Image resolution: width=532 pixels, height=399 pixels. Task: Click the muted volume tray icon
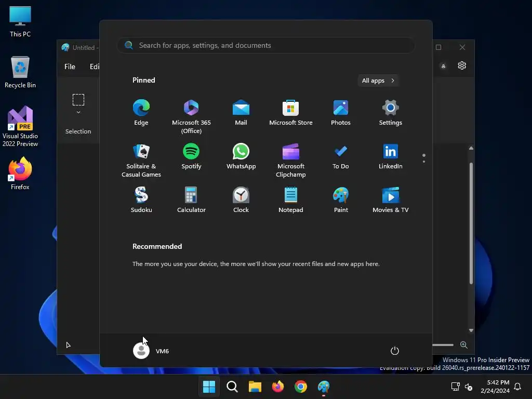point(469,387)
